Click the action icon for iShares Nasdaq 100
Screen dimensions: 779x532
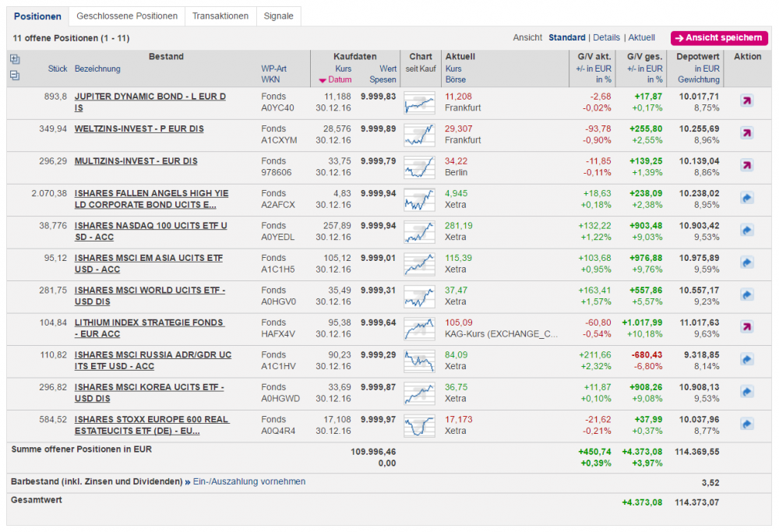[x=746, y=230]
